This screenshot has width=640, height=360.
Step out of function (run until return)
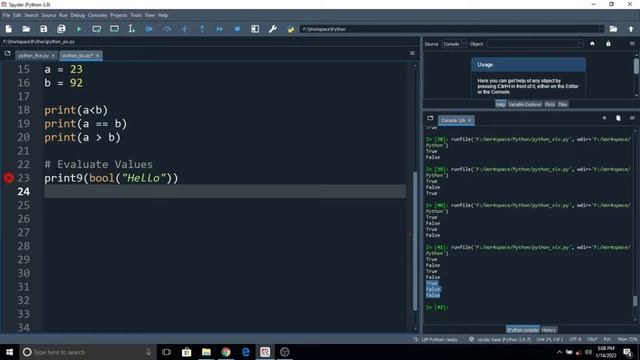[202, 29]
